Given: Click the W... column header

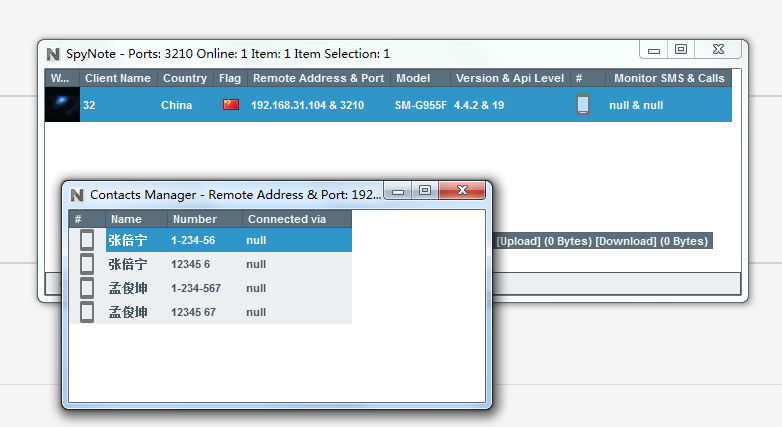Looking at the screenshot, I should (x=62, y=78).
